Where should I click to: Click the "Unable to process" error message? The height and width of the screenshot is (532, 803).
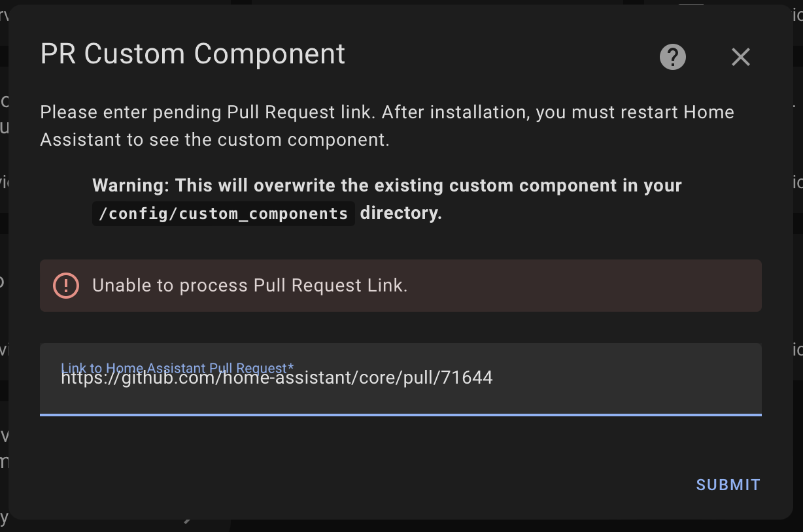tap(250, 286)
